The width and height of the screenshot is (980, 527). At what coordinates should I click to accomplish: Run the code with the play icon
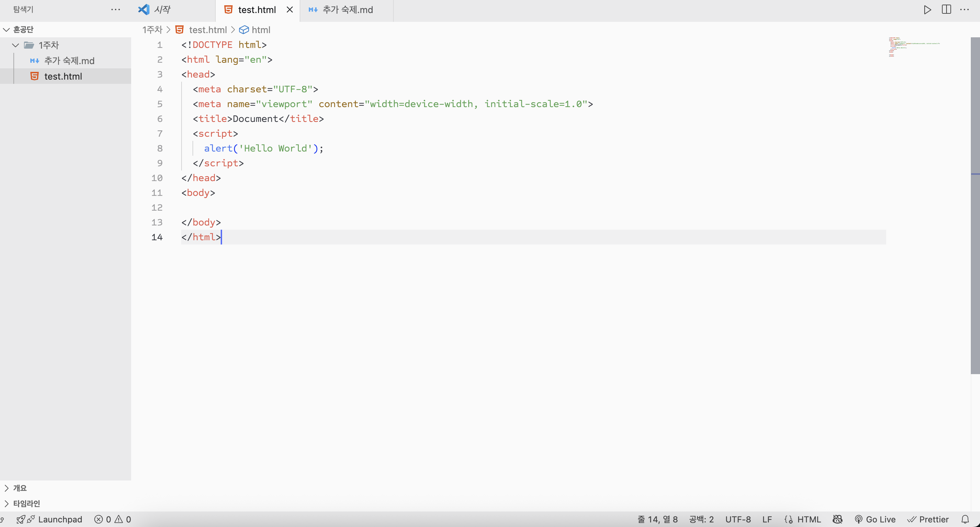tap(927, 10)
